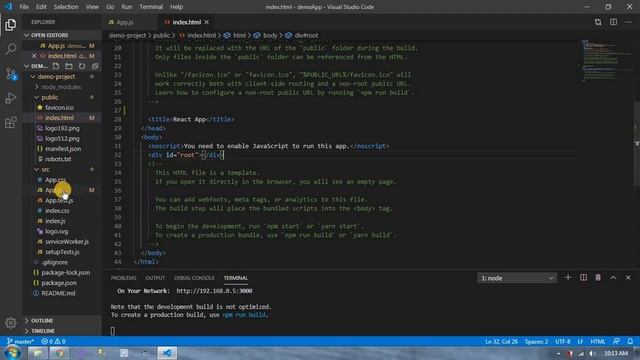The width and height of the screenshot is (640, 360).
Task: Open the Go menu
Action: click(110, 7)
